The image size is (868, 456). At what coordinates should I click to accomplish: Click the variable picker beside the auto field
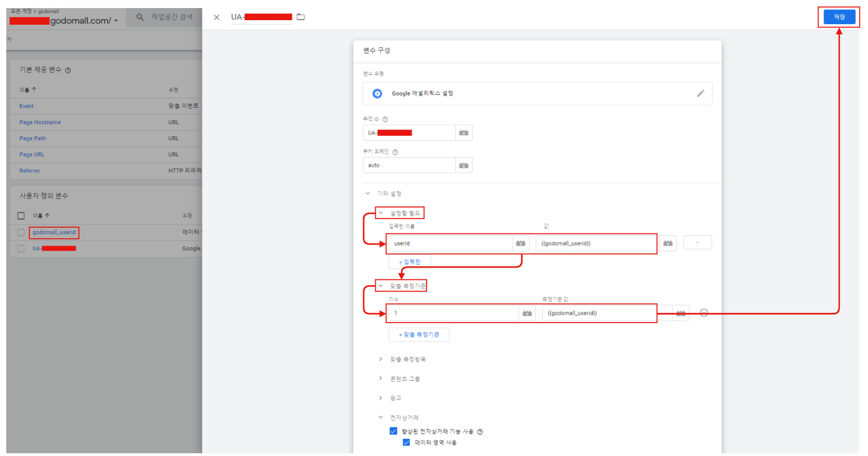tap(463, 165)
